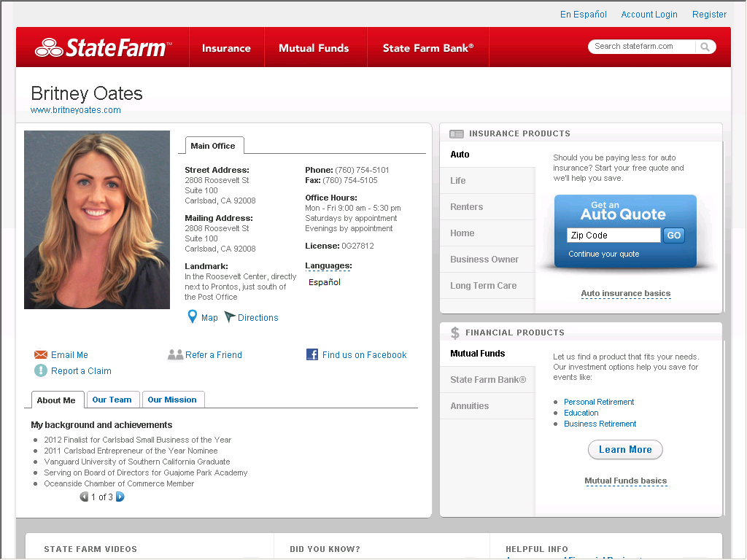
Task: Click the GO button for auto quote
Action: coord(673,236)
